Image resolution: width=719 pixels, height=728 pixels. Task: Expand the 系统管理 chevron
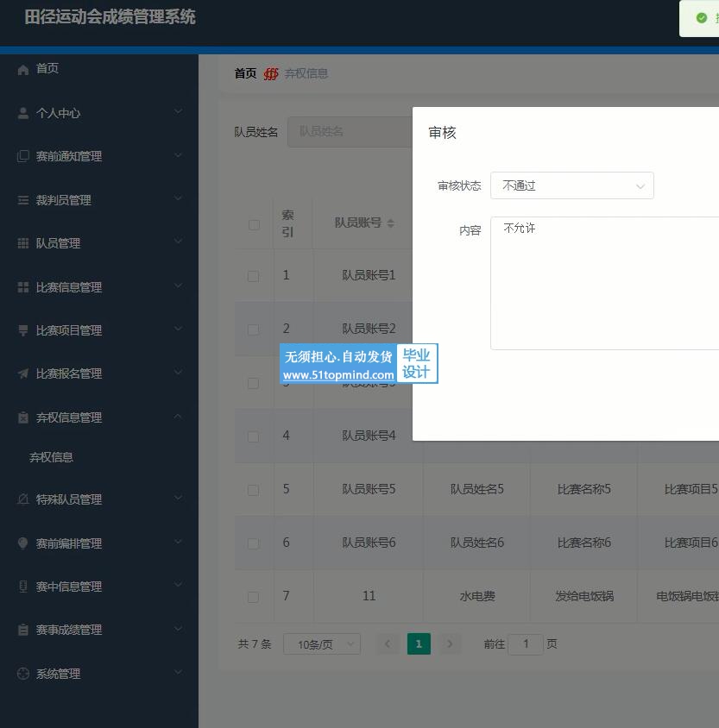(178, 672)
